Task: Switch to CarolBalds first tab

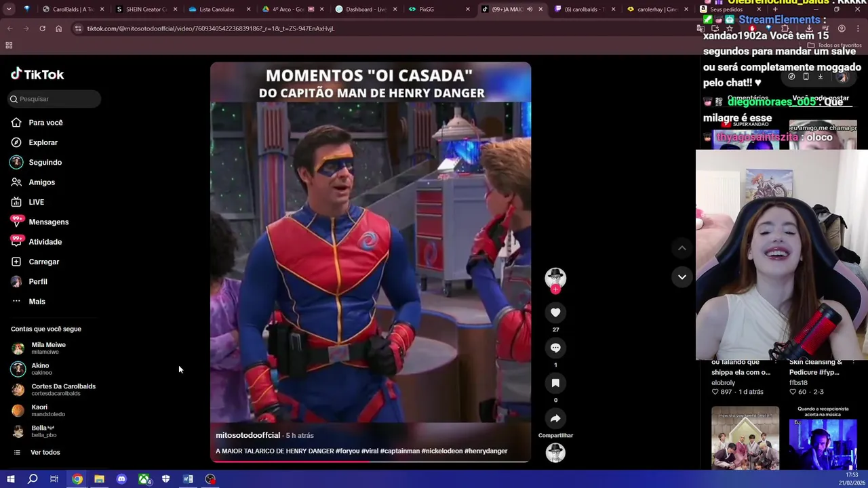Action: coord(73,9)
